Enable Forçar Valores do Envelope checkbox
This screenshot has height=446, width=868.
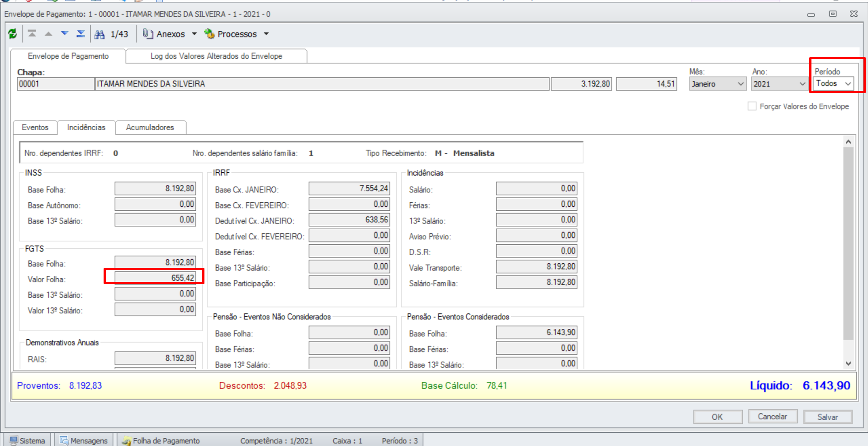point(752,106)
